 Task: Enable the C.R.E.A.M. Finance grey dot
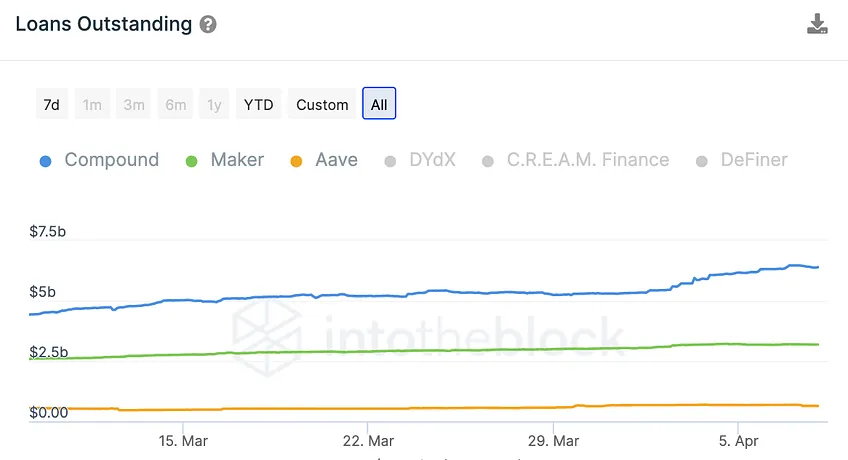tap(488, 161)
